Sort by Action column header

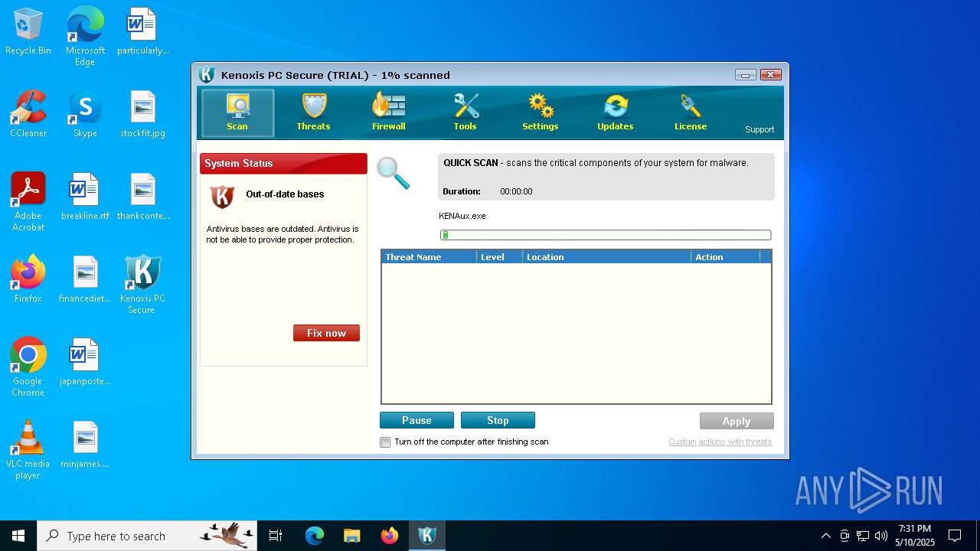726,257
